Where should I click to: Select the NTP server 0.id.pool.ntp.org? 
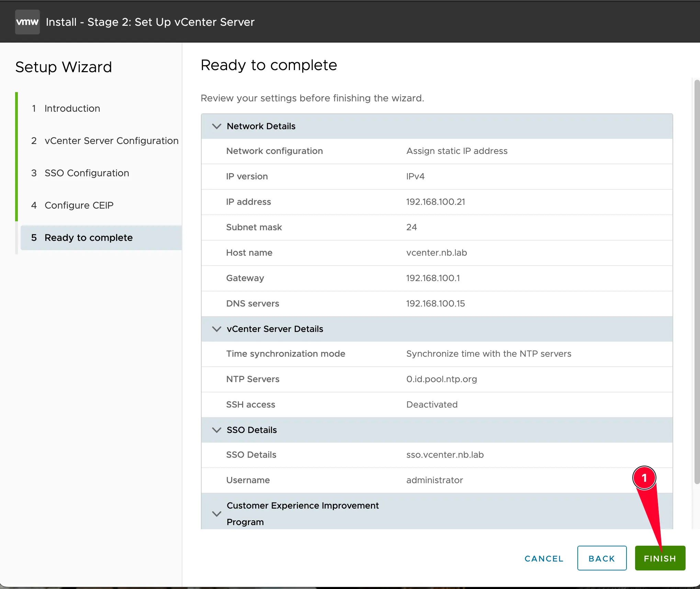441,379
